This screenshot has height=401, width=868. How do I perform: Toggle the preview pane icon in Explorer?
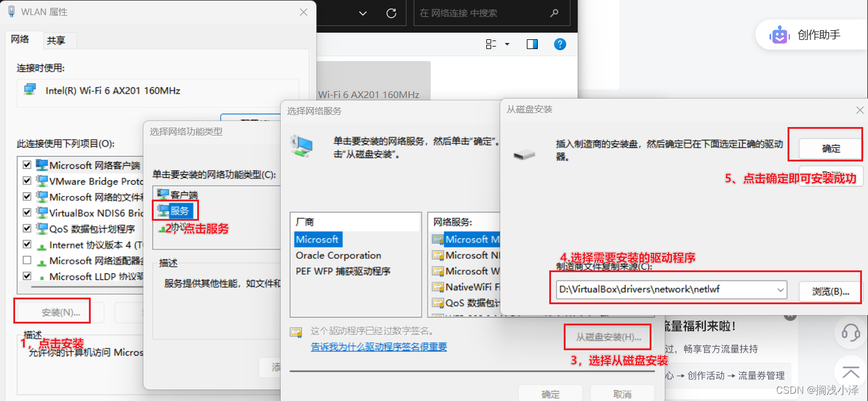click(x=532, y=44)
